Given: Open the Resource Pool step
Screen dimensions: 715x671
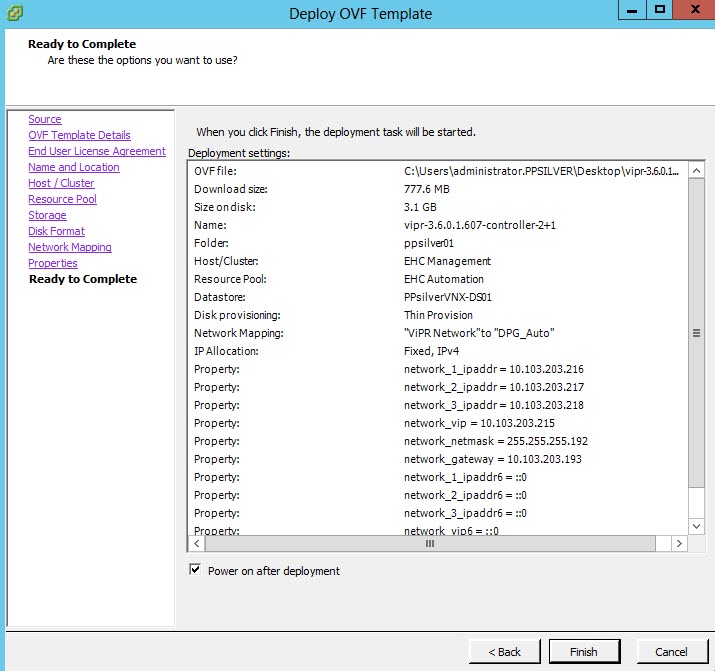Looking at the screenshot, I should coord(62,199).
